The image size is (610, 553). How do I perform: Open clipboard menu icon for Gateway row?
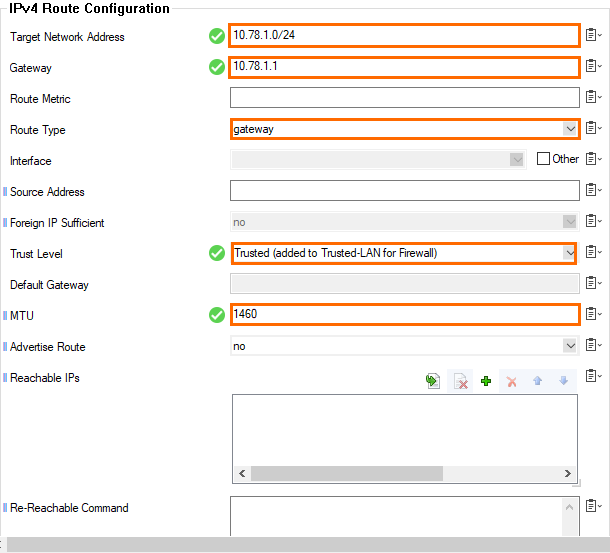click(x=593, y=66)
